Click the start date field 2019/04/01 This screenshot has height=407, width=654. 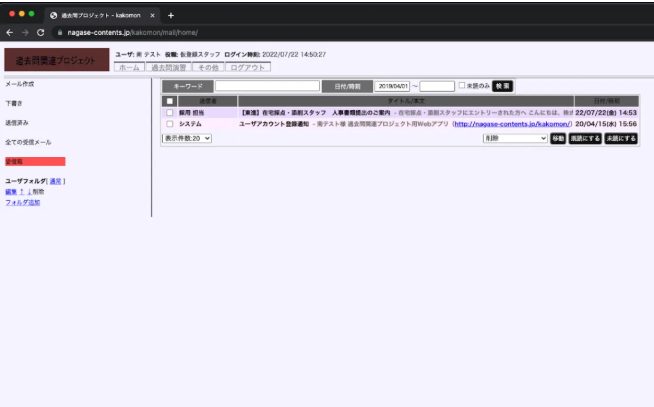coord(392,86)
